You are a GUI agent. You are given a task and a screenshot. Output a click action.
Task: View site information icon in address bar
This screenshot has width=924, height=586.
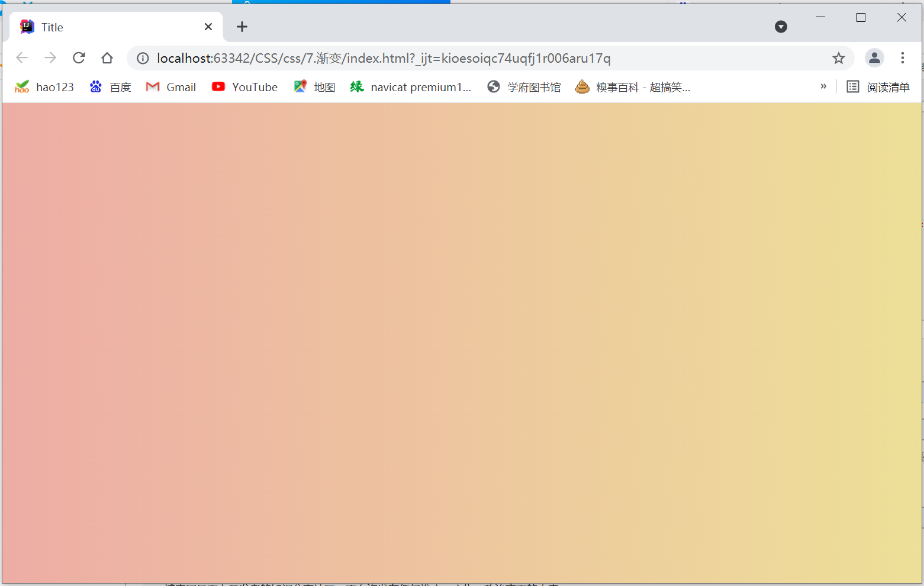pos(143,58)
